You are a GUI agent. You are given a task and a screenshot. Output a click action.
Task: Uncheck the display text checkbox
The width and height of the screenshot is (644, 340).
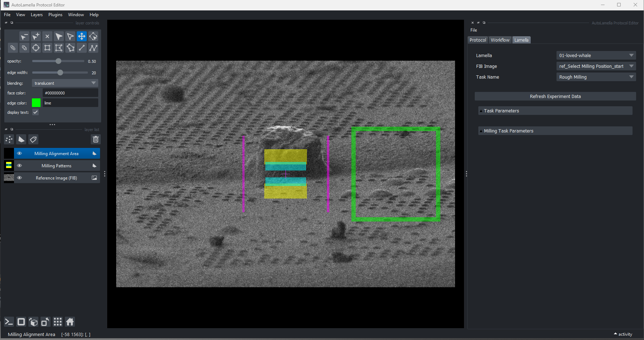(x=35, y=112)
